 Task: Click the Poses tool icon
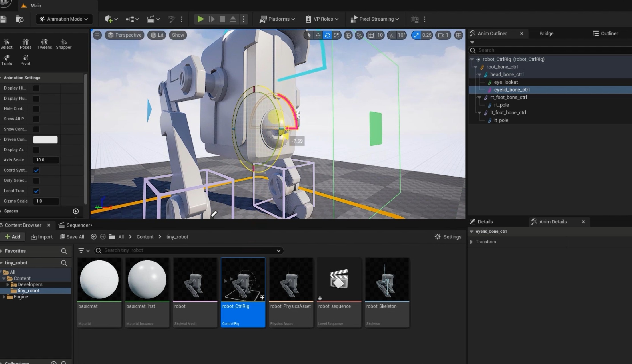tap(25, 44)
